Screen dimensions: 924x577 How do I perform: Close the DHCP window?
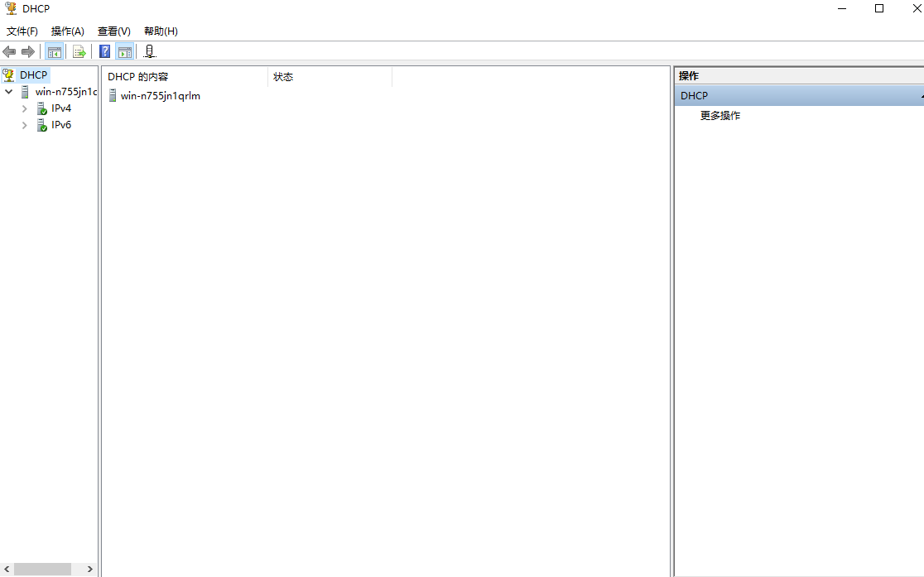click(917, 8)
